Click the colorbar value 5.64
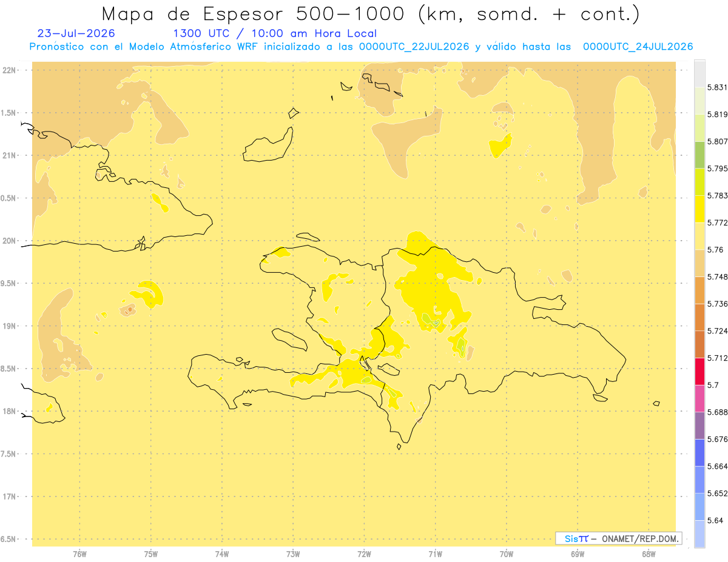 (715, 521)
